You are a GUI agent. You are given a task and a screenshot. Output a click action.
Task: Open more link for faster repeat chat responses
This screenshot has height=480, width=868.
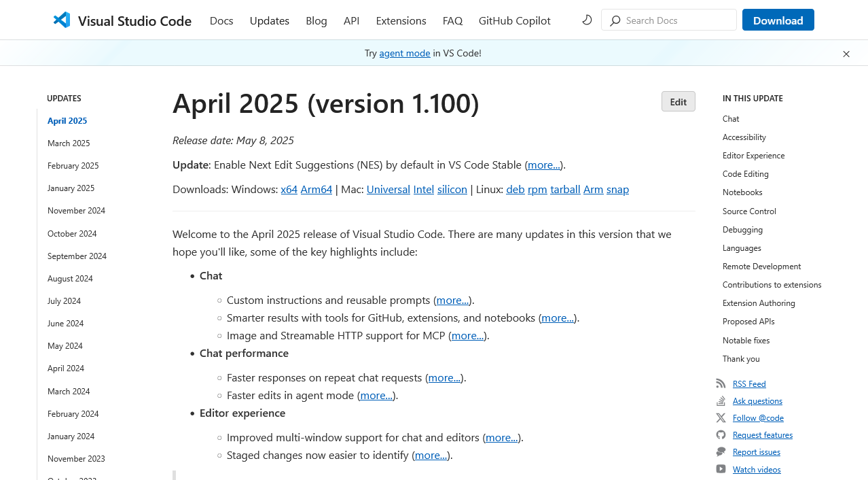coord(444,378)
